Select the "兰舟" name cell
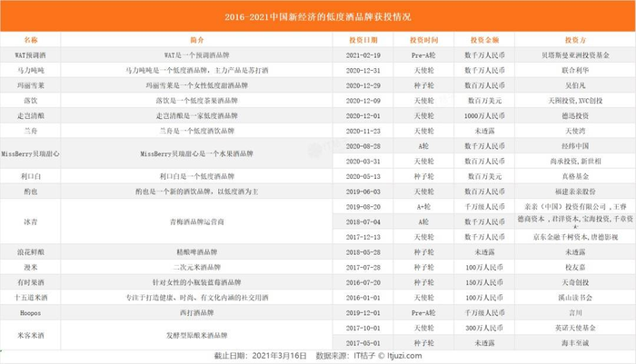 tap(30, 131)
